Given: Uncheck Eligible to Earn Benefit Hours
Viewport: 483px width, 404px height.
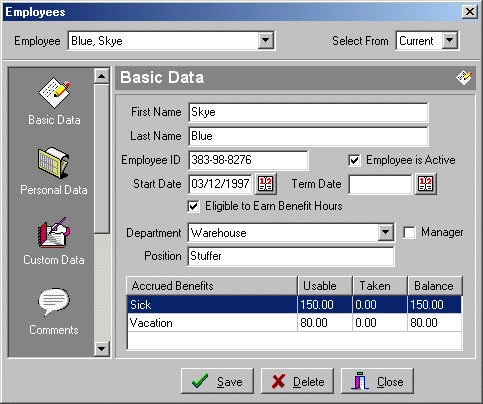Looking at the screenshot, I should [x=194, y=206].
